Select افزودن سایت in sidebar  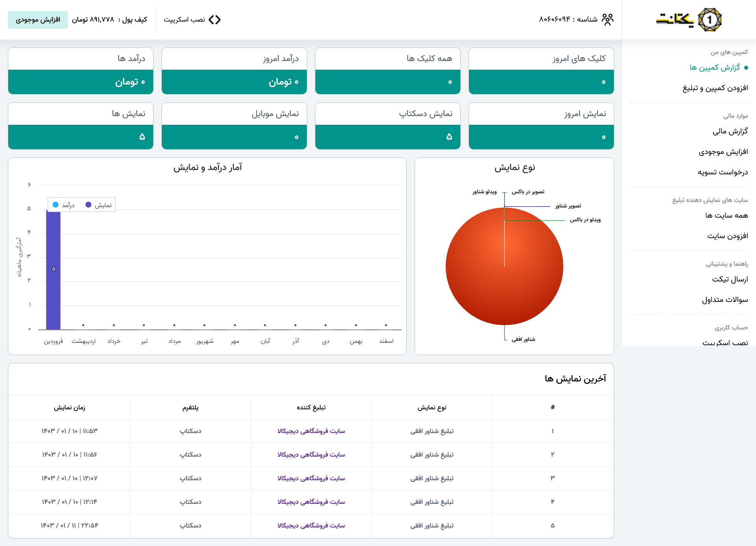pos(727,236)
